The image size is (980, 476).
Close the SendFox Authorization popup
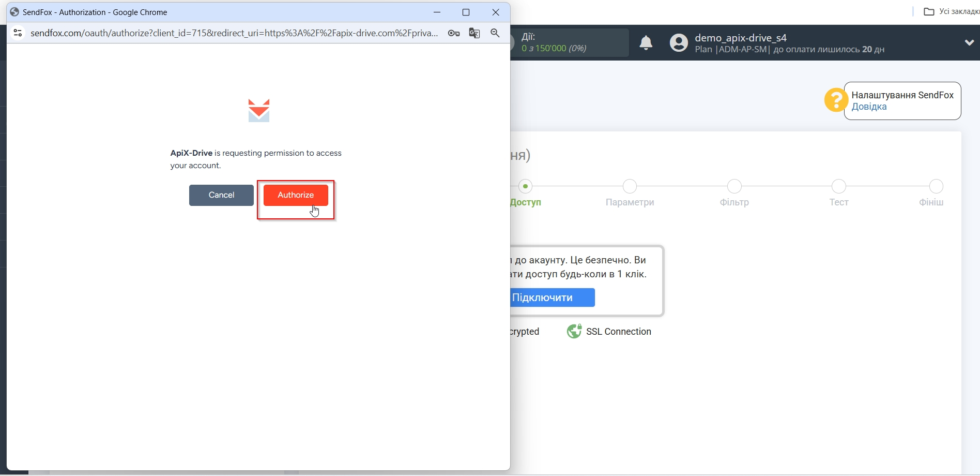point(496,12)
